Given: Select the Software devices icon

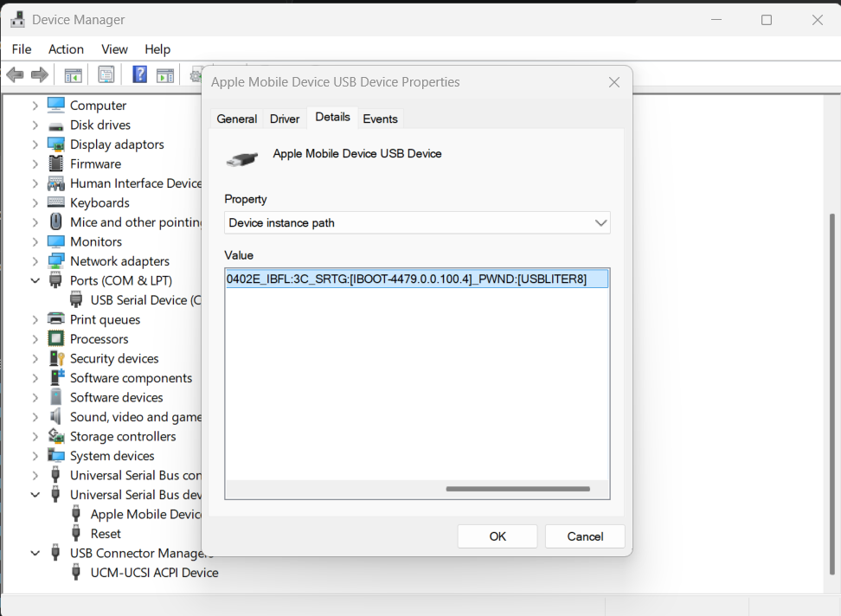Looking at the screenshot, I should tap(55, 397).
